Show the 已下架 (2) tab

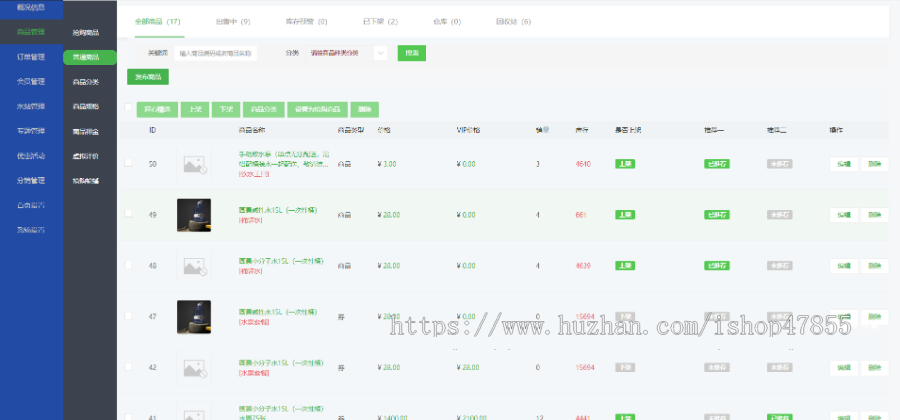(x=381, y=22)
